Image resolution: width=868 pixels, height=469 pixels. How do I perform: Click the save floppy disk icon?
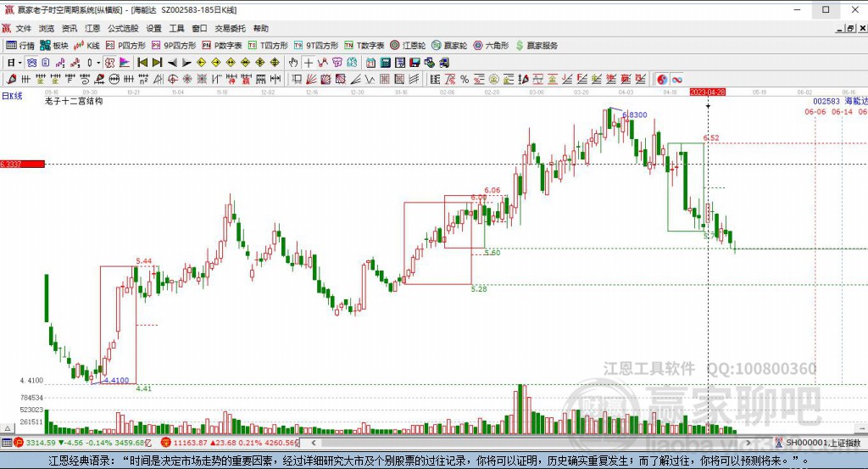click(414, 63)
